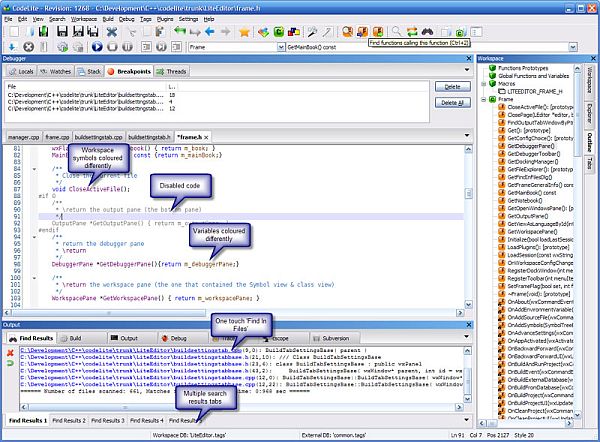Click the blue down arrow icon in the second toolbar row
Viewport: 600px width, 442px height.
[12, 47]
